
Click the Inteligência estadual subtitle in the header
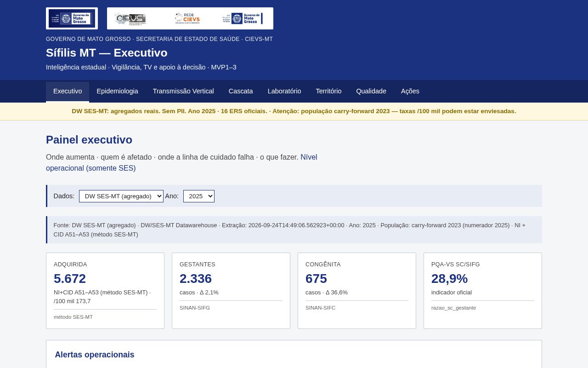(x=141, y=67)
